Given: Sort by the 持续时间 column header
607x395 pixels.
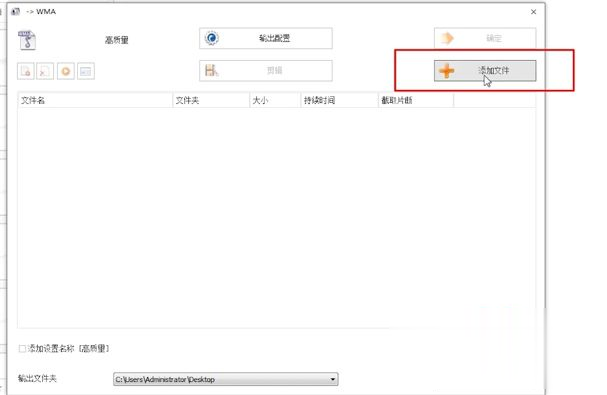Looking at the screenshot, I should [340, 100].
